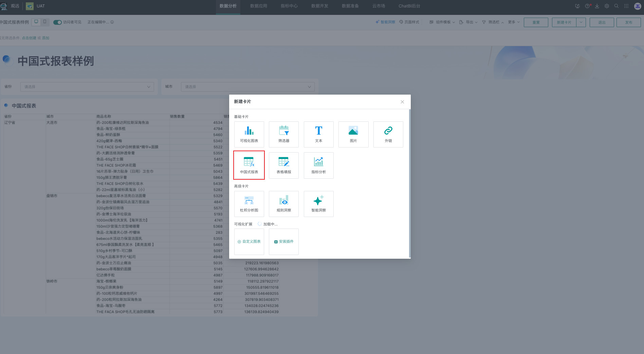The width and height of the screenshot is (644, 354).
Task: Switch to mobile layout view
Action: tap(45, 22)
